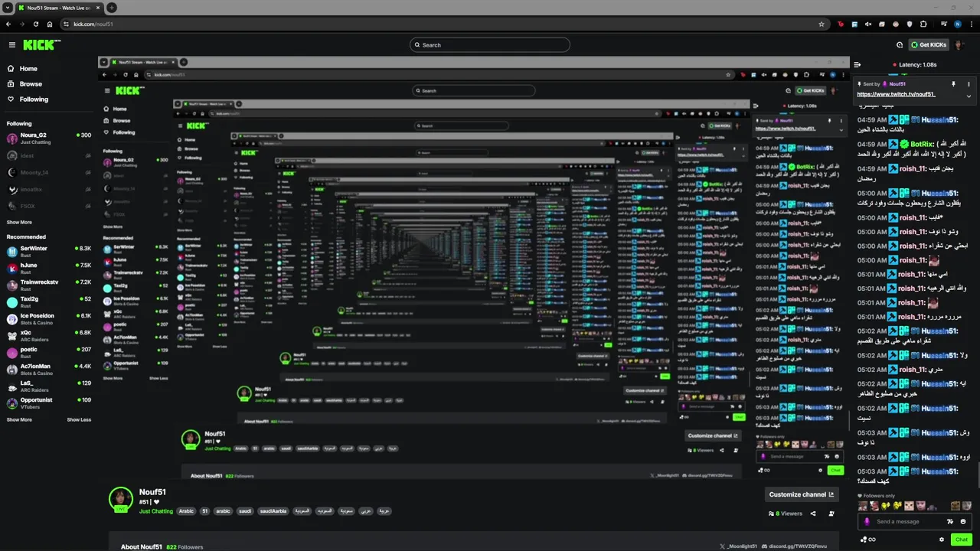The width and height of the screenshot is (980, 551).
Task: Select the main 'Arabic' tag next to Just Chatting
Action: 187,511
